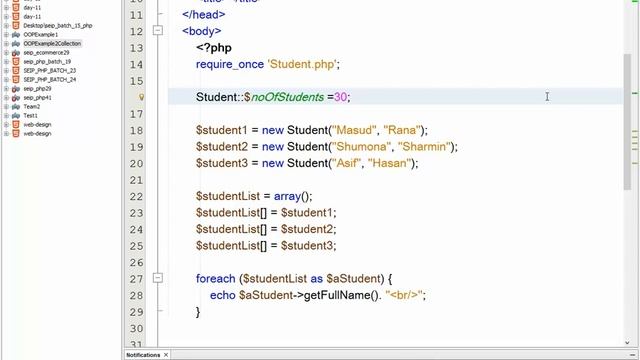Select the SEIP_PHP_BATCH_24 project name

point(49,80)
